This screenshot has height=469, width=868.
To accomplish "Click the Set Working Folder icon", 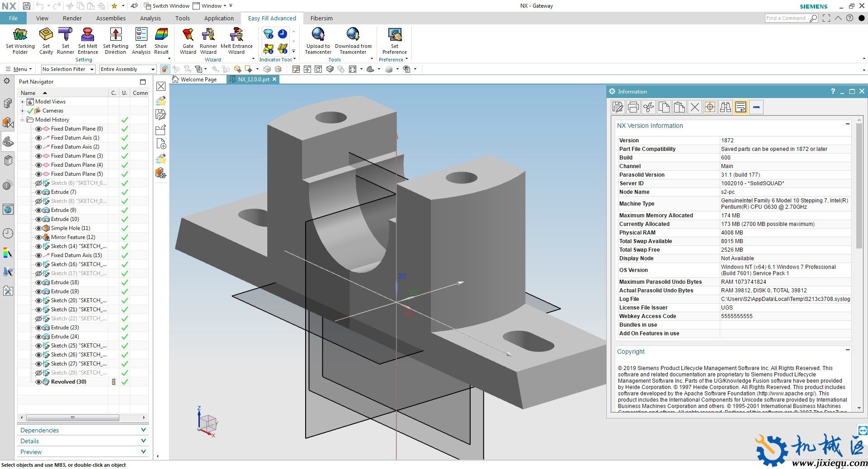I will tap(20, 41).
